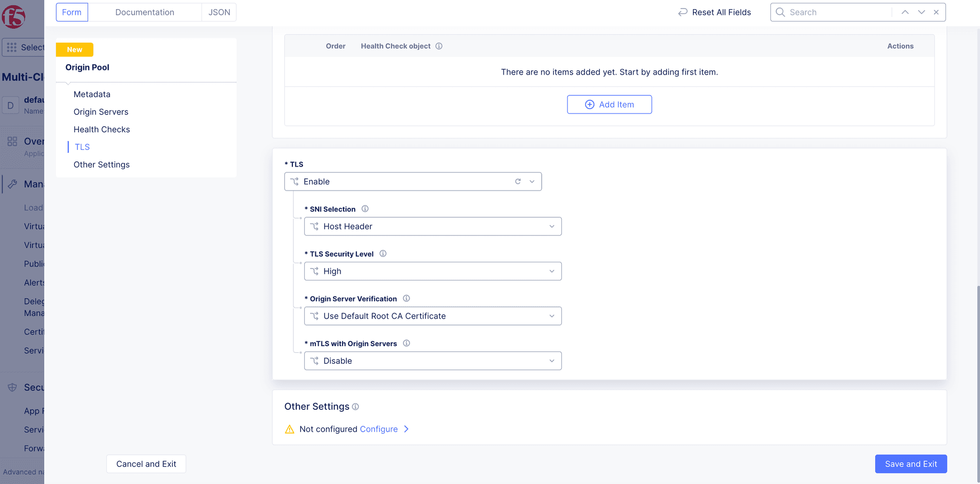Click the Manage wrench icon
980x484 pixels.
coord(12,184)
